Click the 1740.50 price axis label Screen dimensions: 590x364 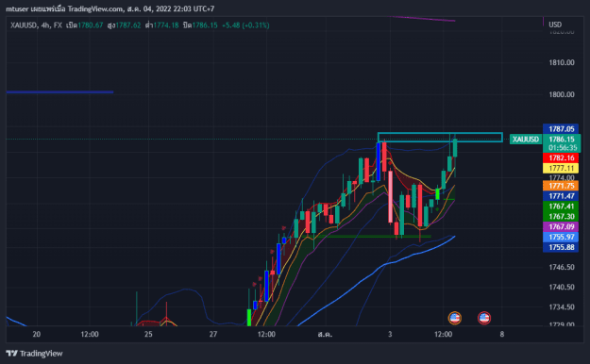click(x=562, y=287)
